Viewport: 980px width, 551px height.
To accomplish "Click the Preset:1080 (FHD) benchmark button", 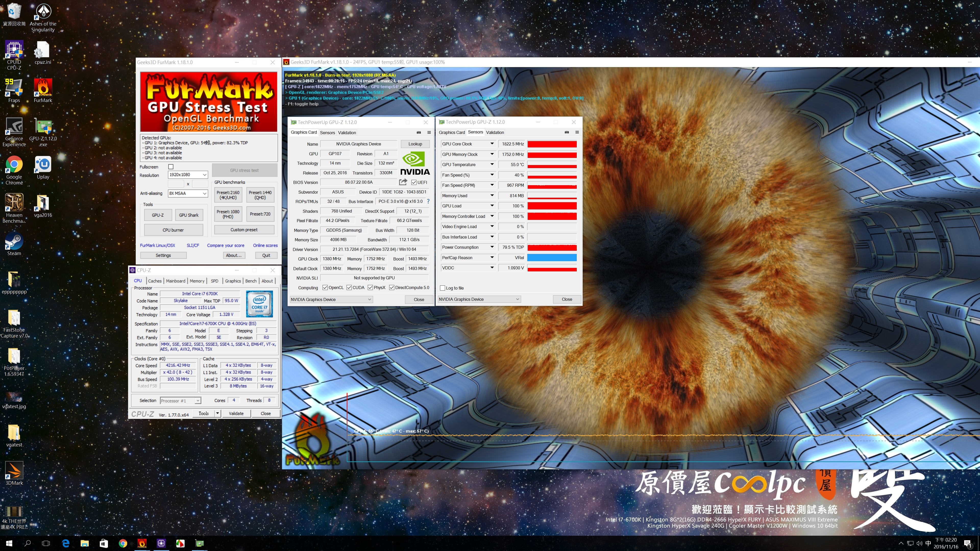I will [228, 214].
